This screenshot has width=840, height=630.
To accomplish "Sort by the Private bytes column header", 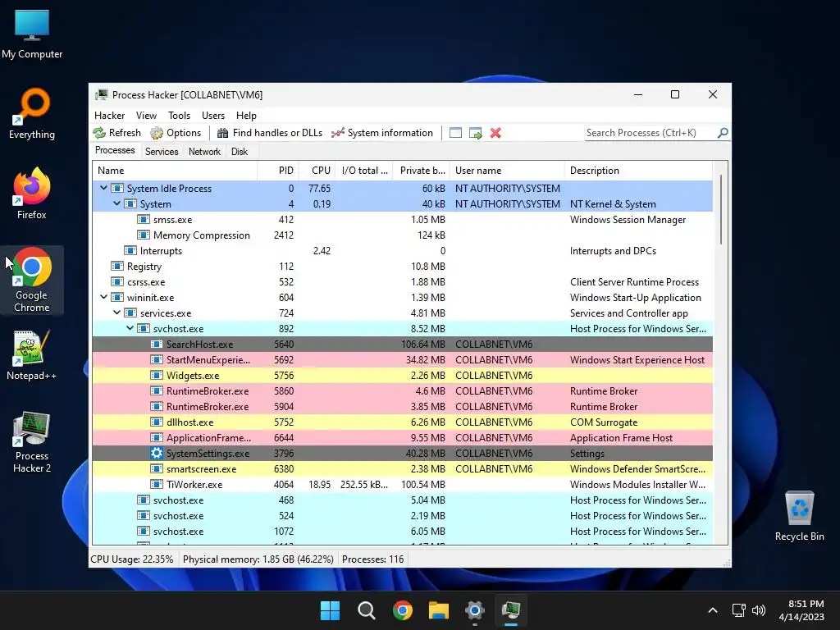I will [x=422, y=171].
